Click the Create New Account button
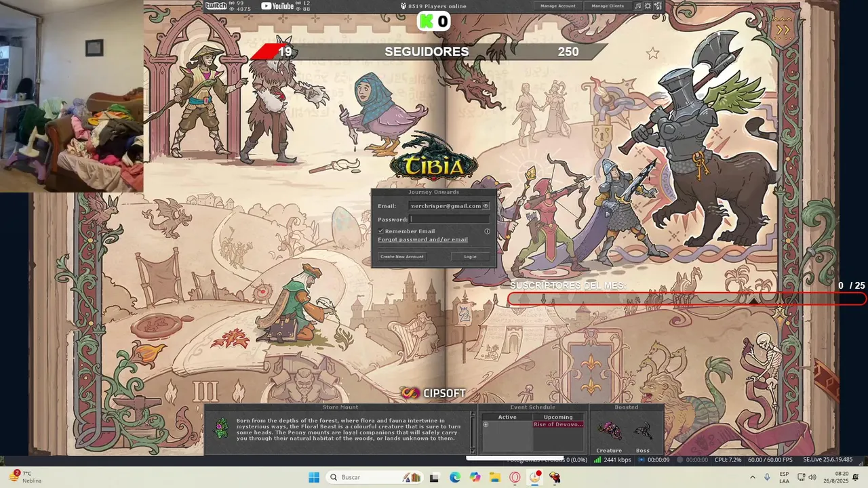 coord(402,257)
